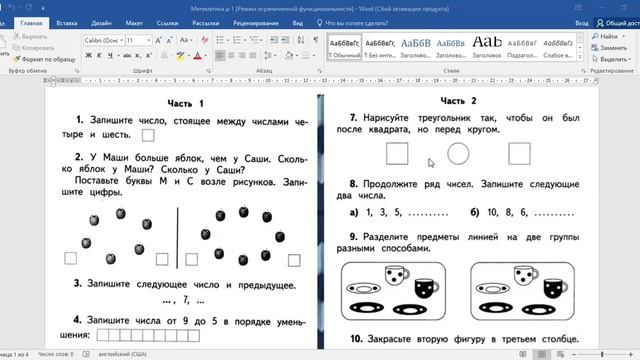Click the text effects icon
640x360 pixels.
click(164, 56)
